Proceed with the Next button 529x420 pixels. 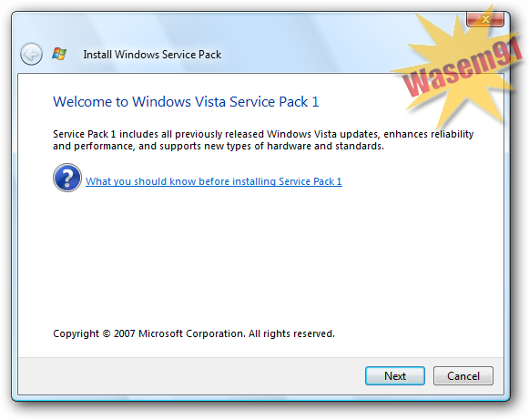pos(395,375)
